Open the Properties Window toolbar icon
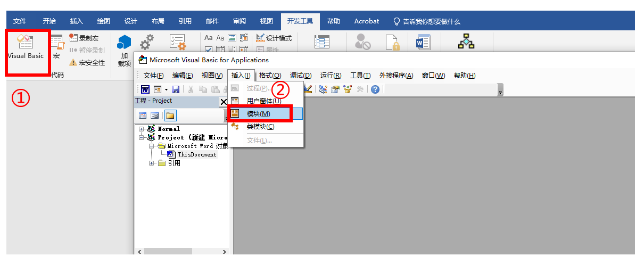 point(335,89)
